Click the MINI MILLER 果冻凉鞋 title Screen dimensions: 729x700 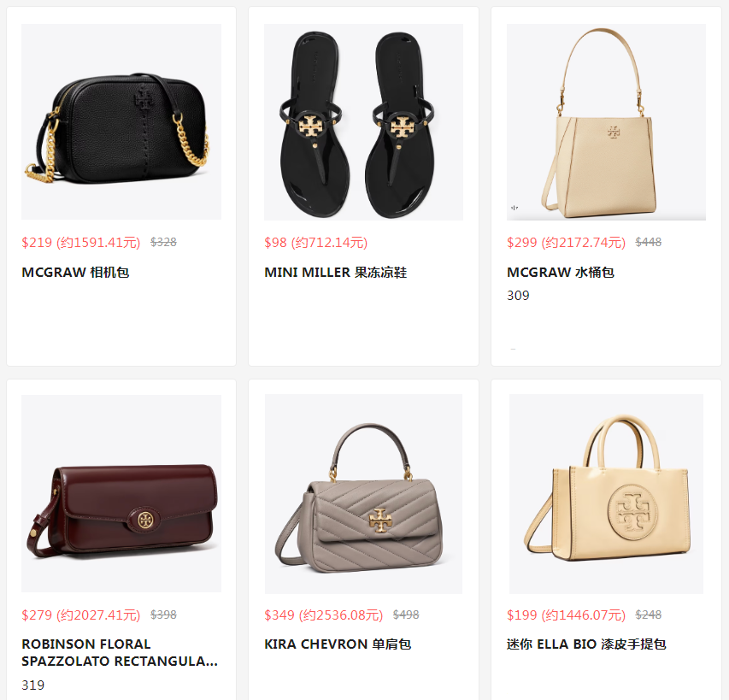point(335,272)
